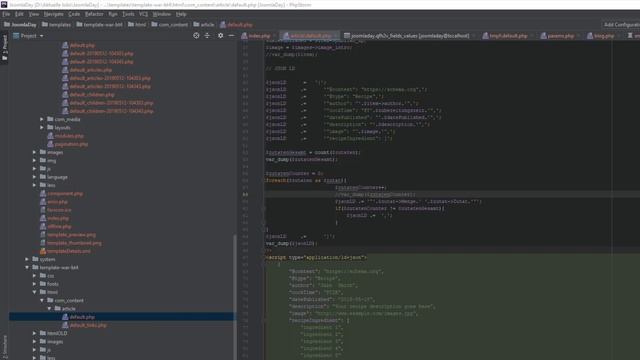Open the VCS menu
This screenshot has height=360, width=640.
coord(143,14)
